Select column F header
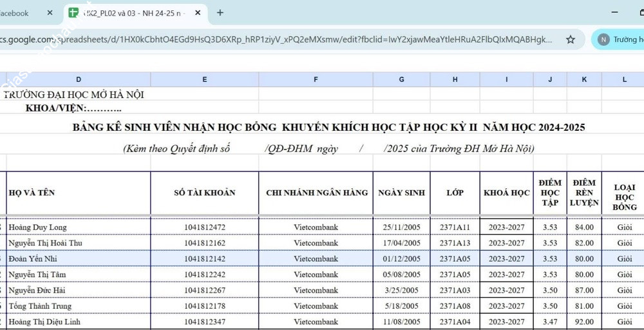The height and width of the screenshot is (330, 644). click(x=316, y=79)
